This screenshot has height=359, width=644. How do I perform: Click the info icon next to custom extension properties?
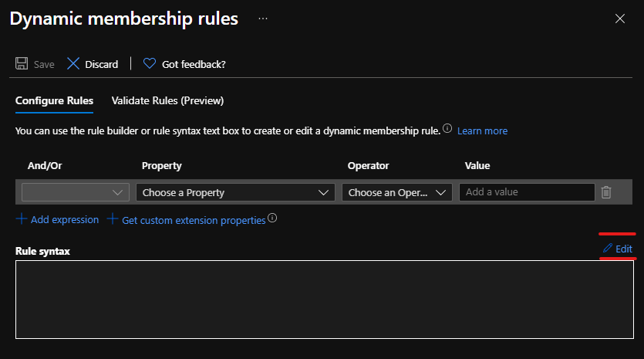click(272, 218)
